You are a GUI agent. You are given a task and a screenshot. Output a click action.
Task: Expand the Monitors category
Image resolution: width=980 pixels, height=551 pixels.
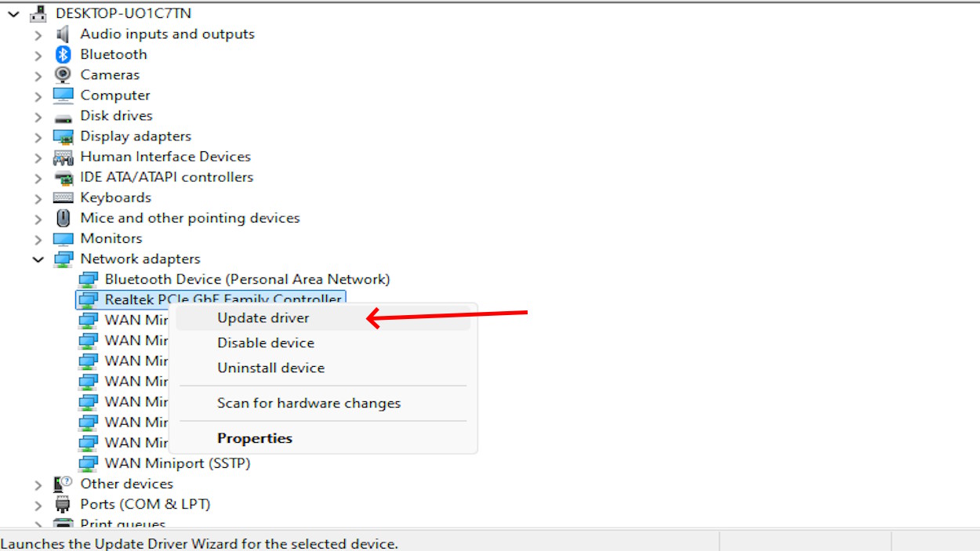point(38,239)
